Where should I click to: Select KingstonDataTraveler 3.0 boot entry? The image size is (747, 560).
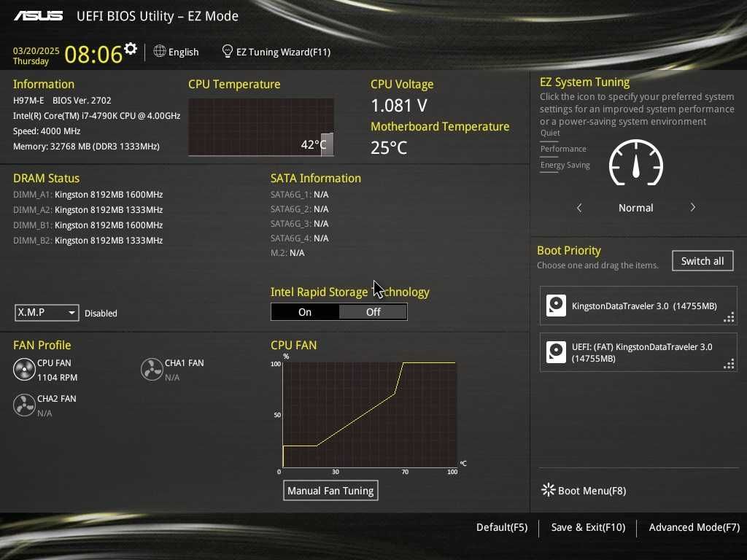[x=638, y=306]
